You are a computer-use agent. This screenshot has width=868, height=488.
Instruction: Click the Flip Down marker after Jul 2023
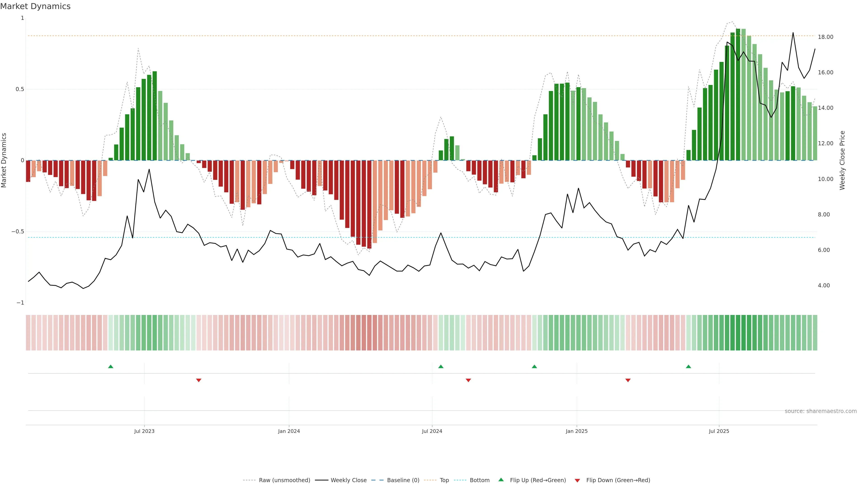199,380
